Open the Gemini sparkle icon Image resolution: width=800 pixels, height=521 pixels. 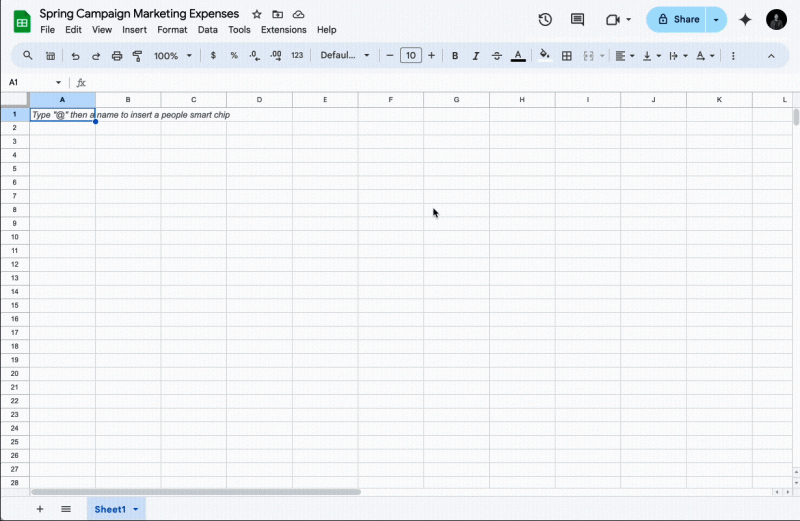(x=745, y=20)
